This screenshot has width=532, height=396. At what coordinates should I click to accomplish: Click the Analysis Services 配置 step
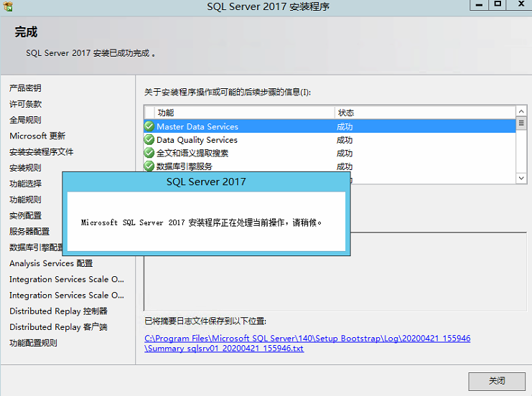[51, 263]
